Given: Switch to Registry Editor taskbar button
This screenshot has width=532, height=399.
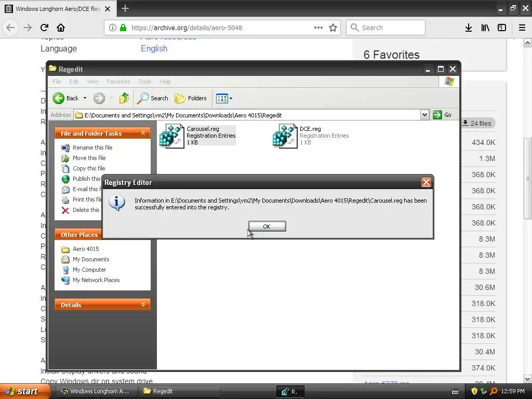Looking at the screenshot, I should coord(290,392).
